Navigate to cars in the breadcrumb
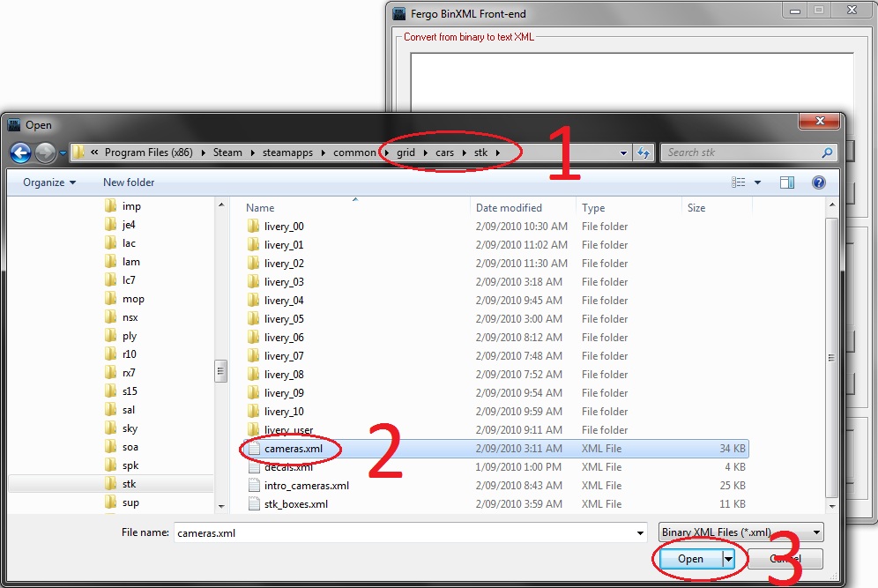Screen dimensions: 878x588 tap(444, 153)
